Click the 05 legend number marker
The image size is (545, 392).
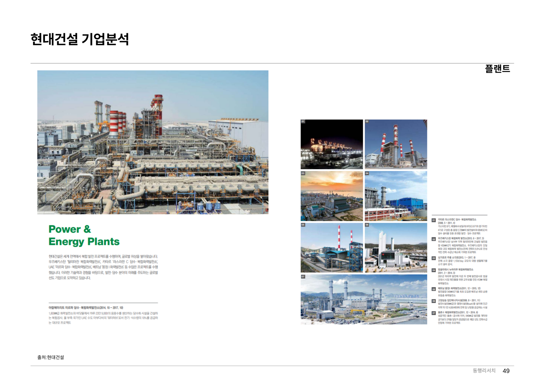coord(434,289)
